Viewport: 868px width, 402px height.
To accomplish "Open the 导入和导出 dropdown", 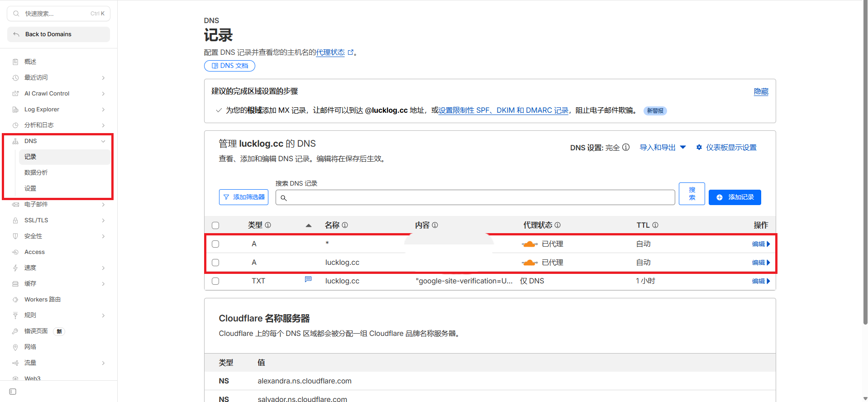I will 663,148.
